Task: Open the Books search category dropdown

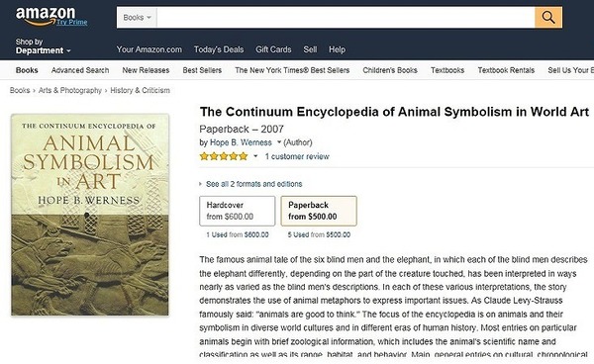Action: coord(137,18)
